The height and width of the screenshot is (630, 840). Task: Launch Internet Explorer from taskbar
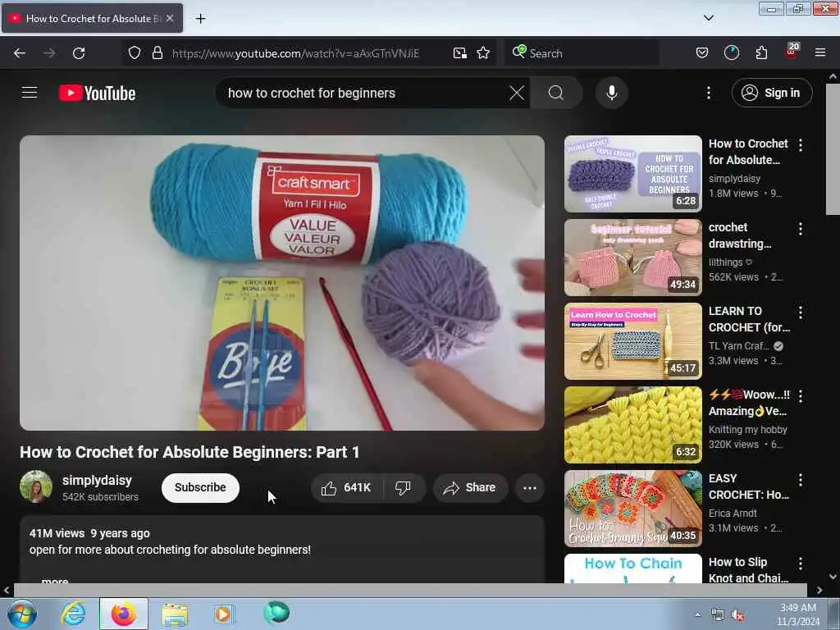(x=73, y=614)
